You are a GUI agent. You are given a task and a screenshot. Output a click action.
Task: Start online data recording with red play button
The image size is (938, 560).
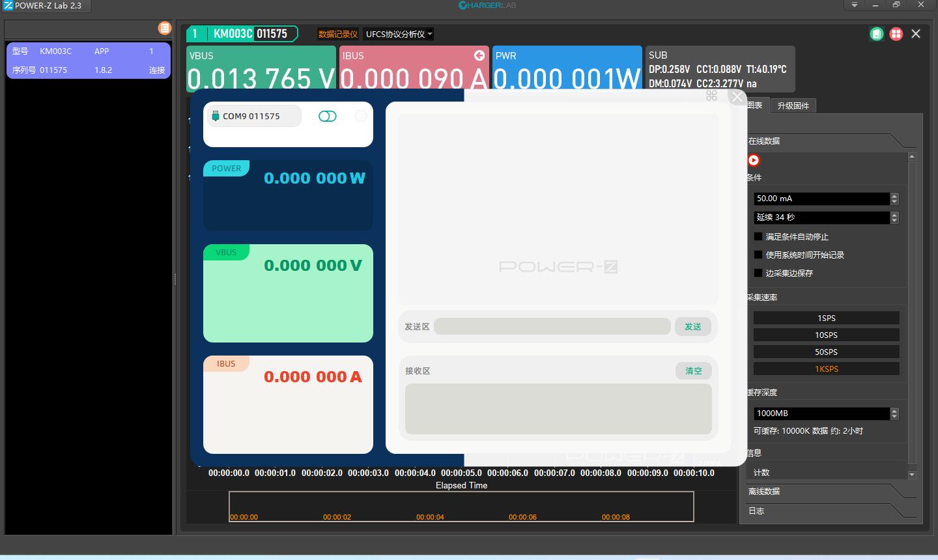tap(754, 160)
